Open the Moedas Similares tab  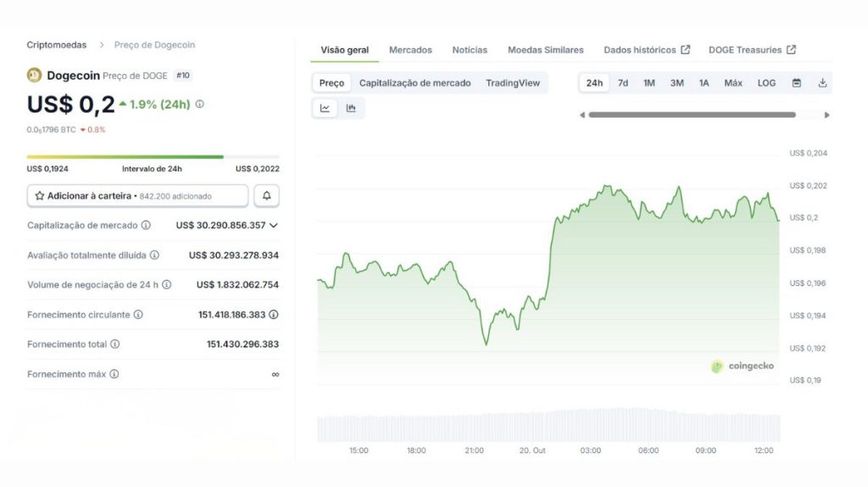coord(545,50)
